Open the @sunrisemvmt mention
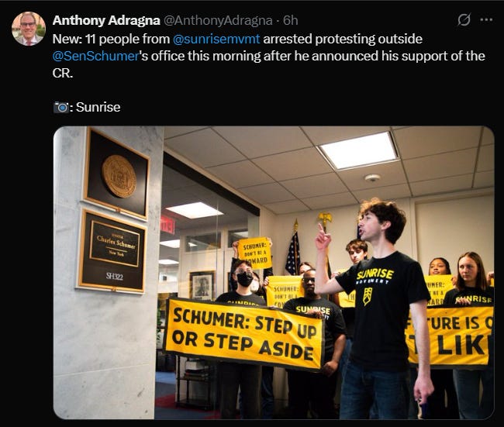The image size is (504, 427). (216, 39)
